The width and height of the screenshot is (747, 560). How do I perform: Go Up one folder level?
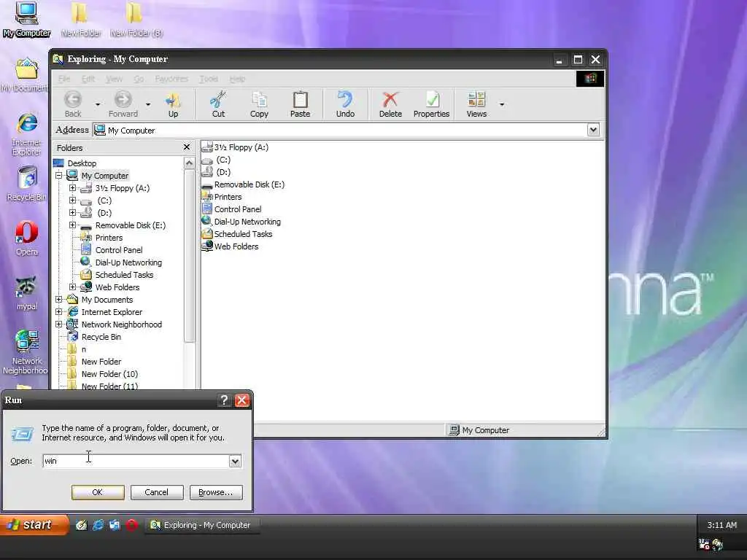173,104
